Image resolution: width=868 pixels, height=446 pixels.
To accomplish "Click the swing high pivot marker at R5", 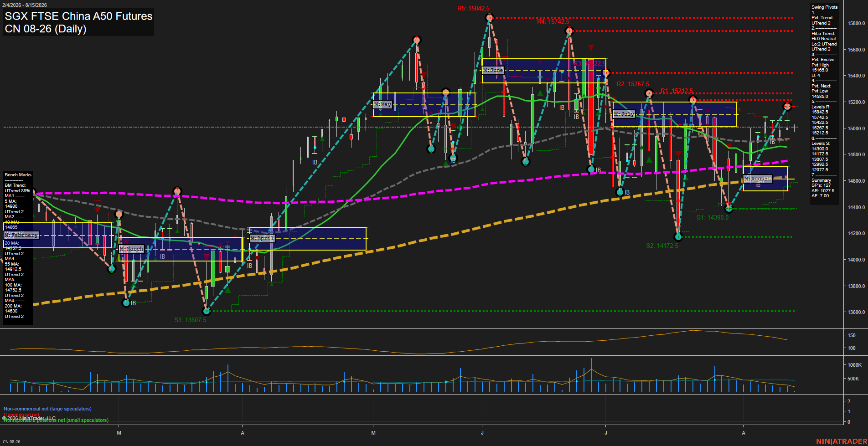I will (490, 18).
